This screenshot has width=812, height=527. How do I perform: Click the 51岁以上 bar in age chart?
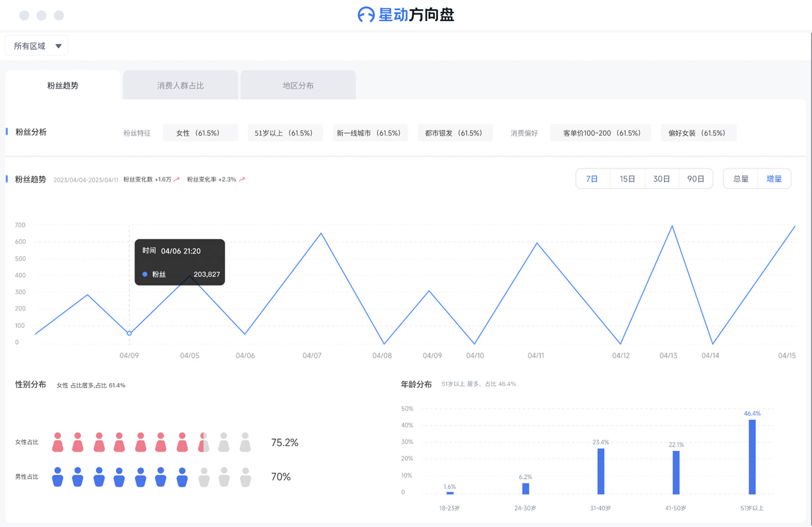(x=752, y=457)
